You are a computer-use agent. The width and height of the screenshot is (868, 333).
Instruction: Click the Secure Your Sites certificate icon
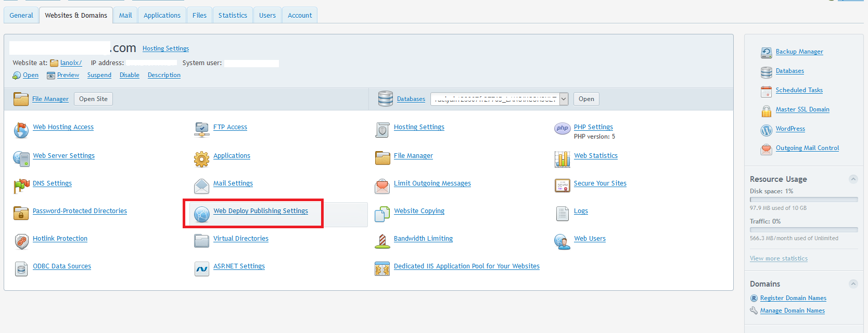pos(563,186)
